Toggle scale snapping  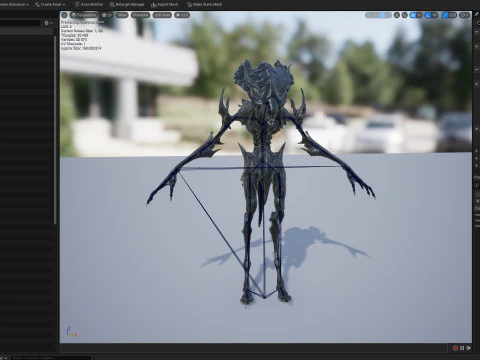(445, 15)
